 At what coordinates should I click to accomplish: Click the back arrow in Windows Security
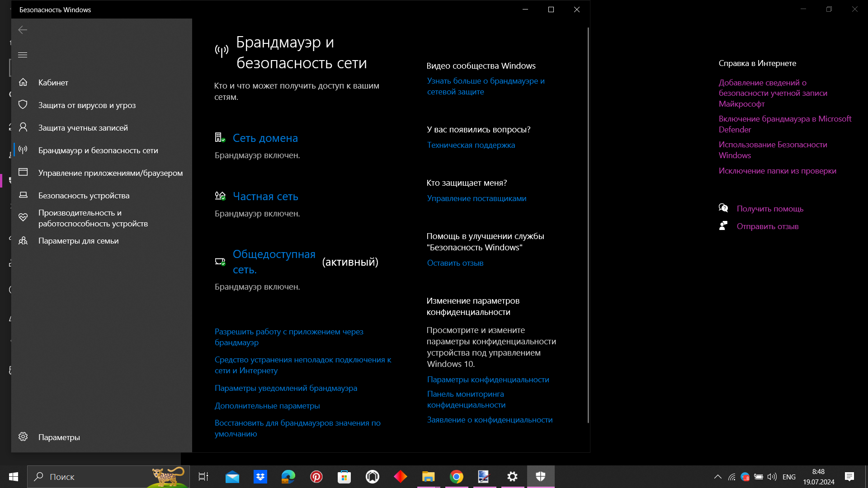point(23,30)
